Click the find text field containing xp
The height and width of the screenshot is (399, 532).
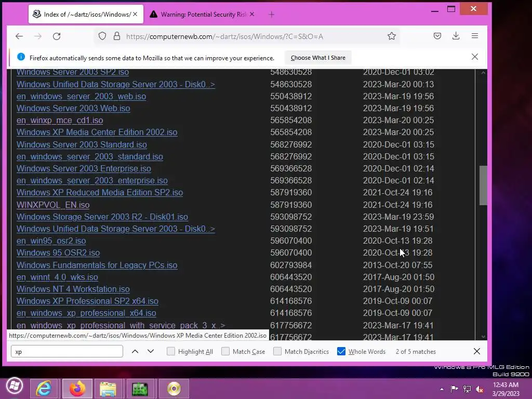(x=67, y=352)
